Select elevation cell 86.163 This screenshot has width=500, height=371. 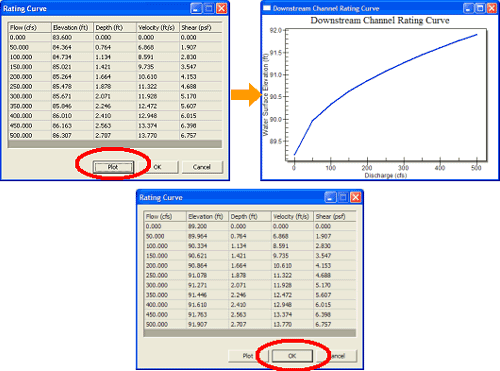click(x=72, y=126)
